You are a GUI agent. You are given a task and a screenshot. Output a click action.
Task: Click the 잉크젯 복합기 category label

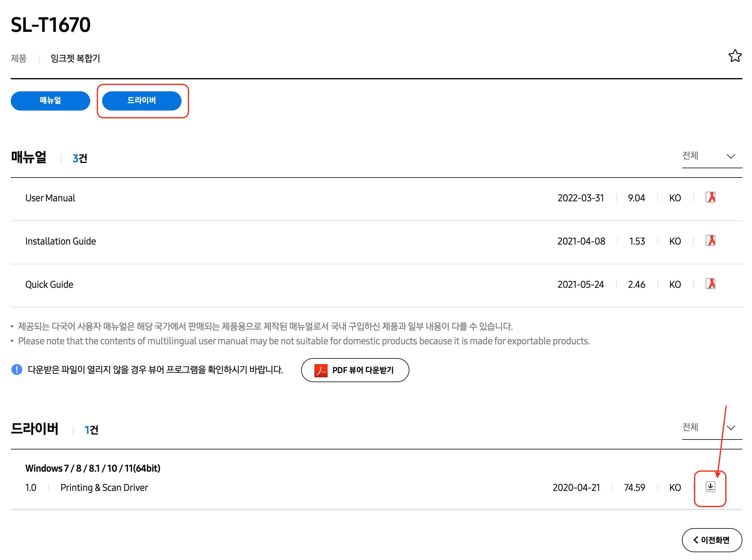[x=75, y=58]
